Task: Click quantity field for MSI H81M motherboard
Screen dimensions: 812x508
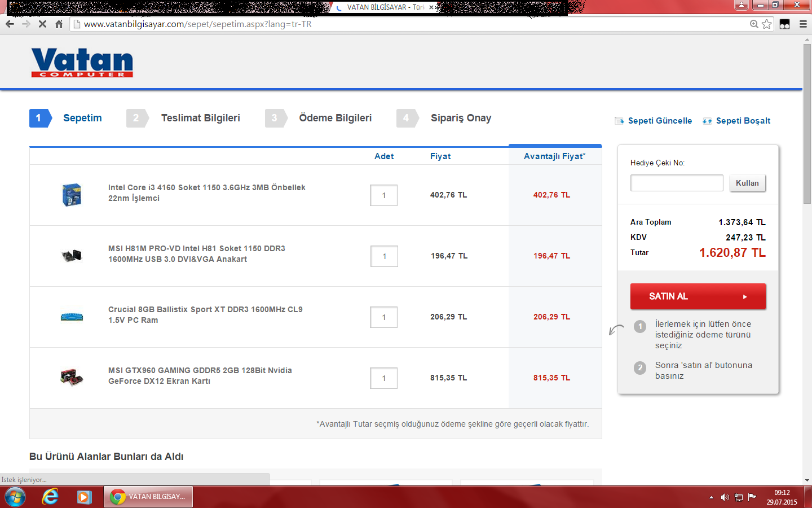Action: tap(384, 256)
